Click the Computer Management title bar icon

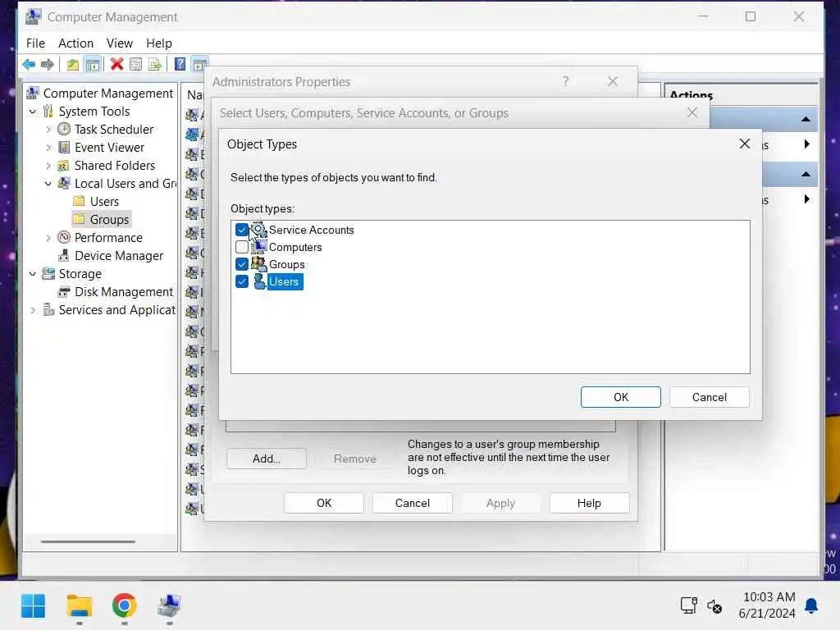(33, 16)
